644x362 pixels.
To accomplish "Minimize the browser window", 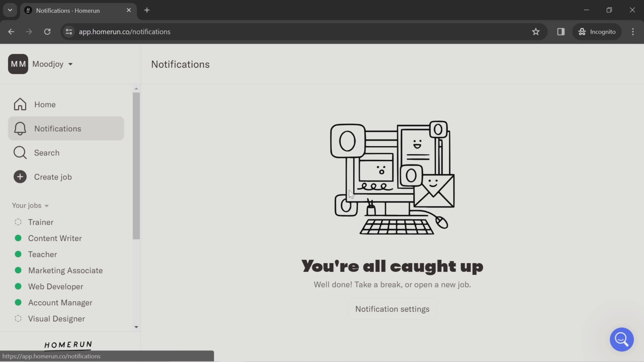I will click(586, 10).
